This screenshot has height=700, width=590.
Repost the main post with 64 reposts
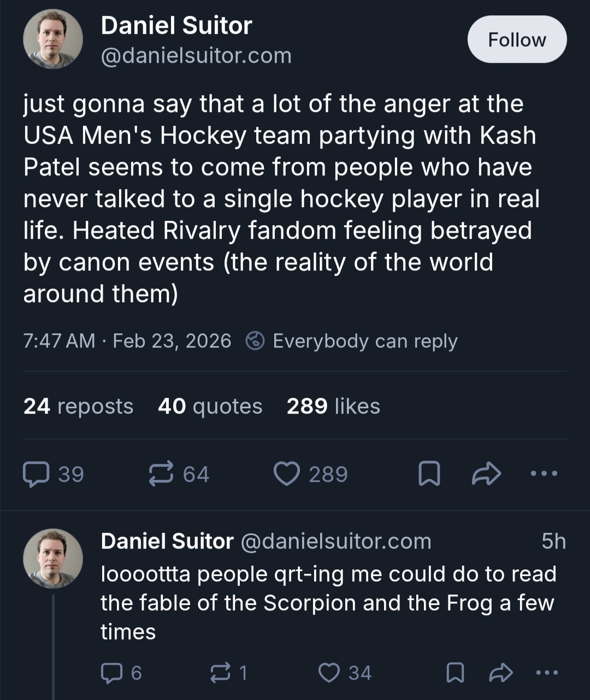tap(162, 474)
